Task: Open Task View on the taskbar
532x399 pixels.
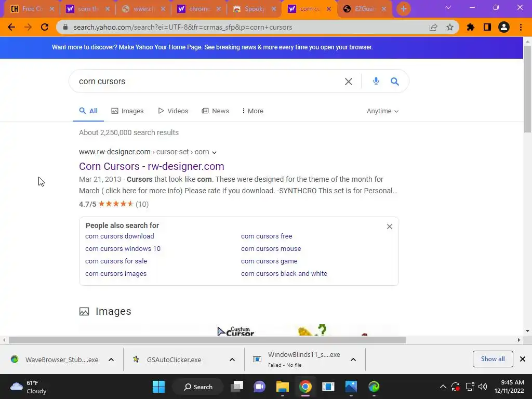Action: (x=237, y=387)
